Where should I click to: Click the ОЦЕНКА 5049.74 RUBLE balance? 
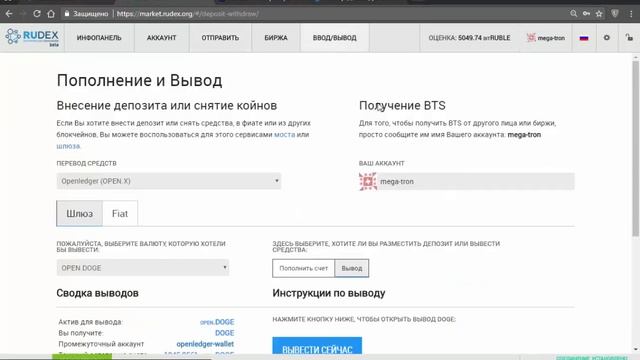point(469,38)
